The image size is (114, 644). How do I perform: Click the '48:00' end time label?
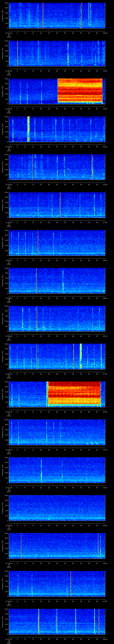[105, 639]
